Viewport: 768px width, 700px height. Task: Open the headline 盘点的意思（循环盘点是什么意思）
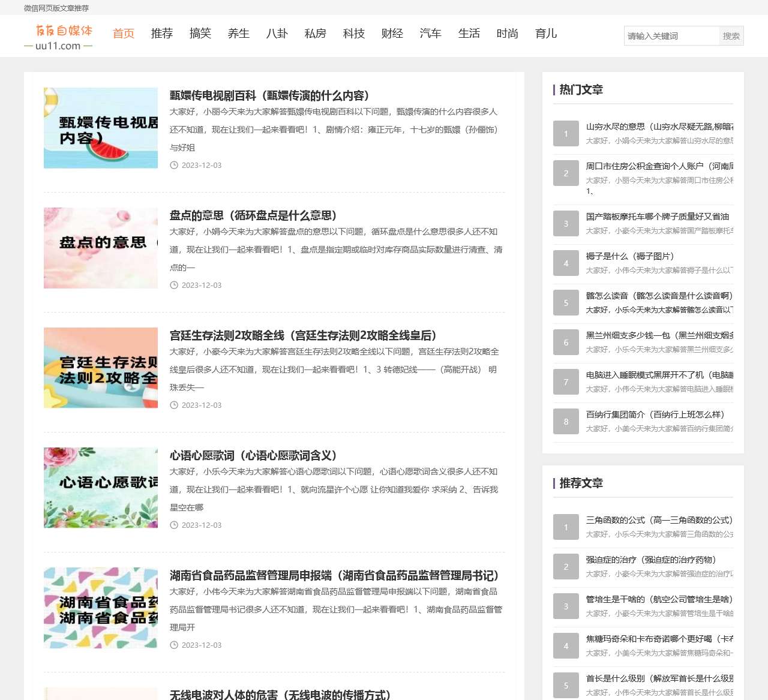point(253,215)
